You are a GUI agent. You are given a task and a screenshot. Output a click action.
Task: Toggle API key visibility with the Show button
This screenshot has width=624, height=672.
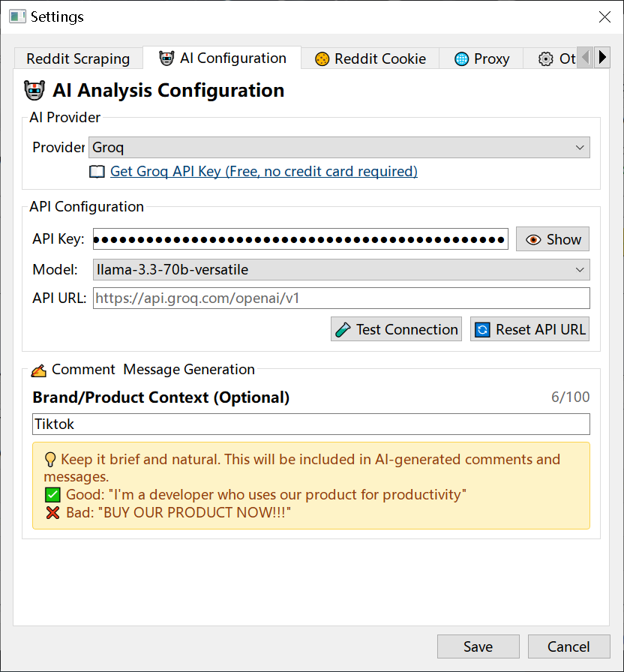(x=553, y=238)
